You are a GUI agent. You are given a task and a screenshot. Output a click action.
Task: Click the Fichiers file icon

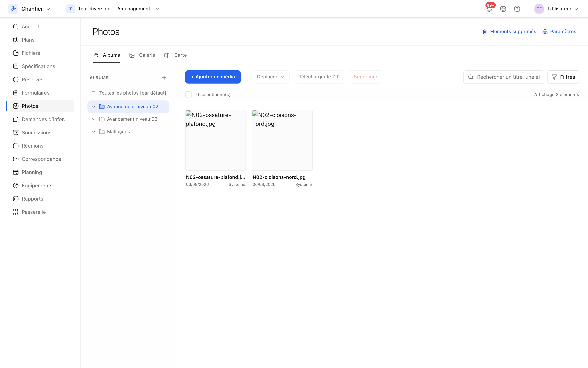[16, 53]
